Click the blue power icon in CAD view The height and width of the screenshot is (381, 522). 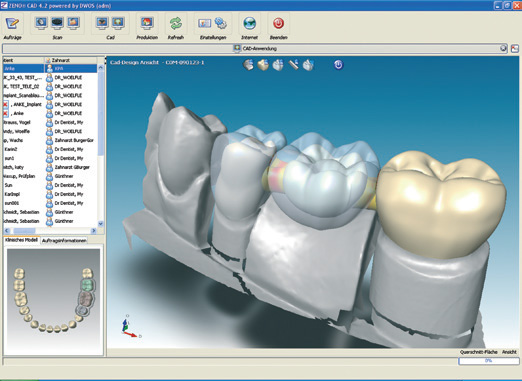tap(338, 65)
